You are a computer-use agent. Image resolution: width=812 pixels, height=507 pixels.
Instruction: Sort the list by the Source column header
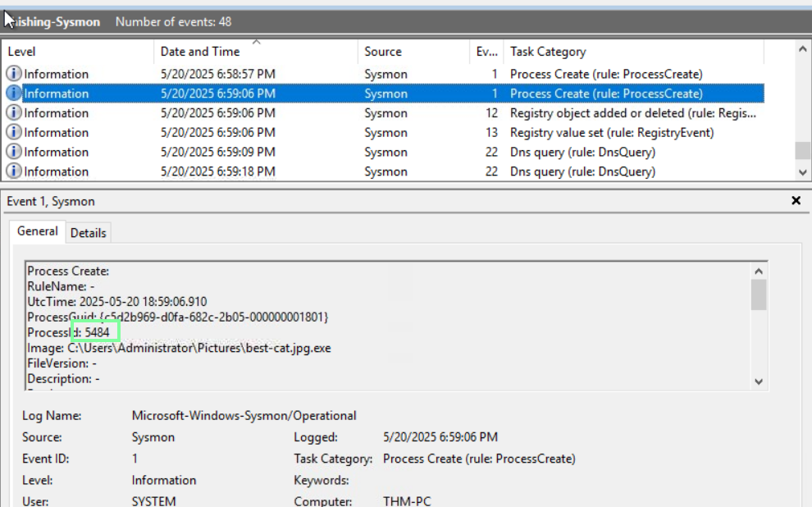(x=383, y=52)
